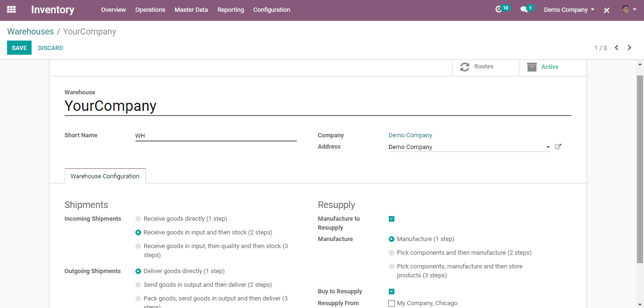Select Pick components, manufacture, store products (3 steps)
The width and height of the screenshot is (644, 308).
(392, 266)
